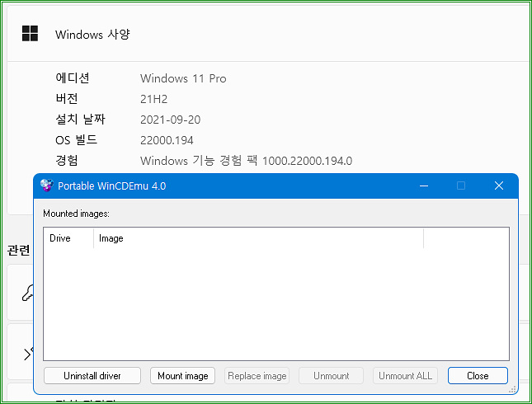
Task: Click the 버전 label
Action: coord(67,99)
